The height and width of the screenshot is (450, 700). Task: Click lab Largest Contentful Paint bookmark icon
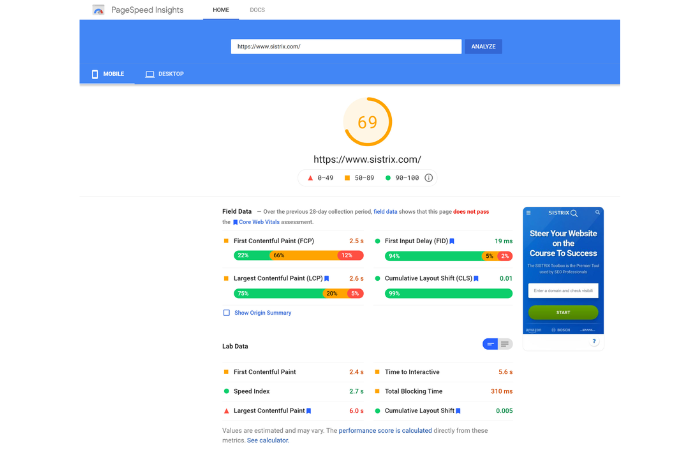308,411
